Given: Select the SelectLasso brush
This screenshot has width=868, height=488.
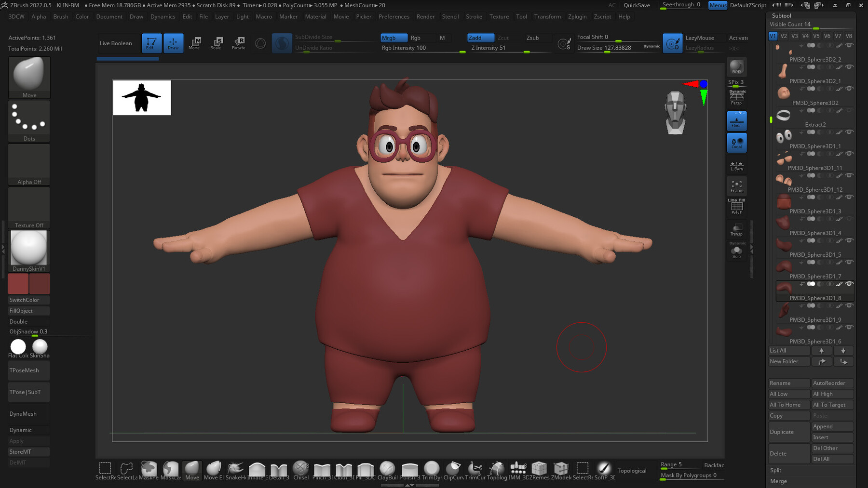Looking at the screenshot, I should [127, 471].
